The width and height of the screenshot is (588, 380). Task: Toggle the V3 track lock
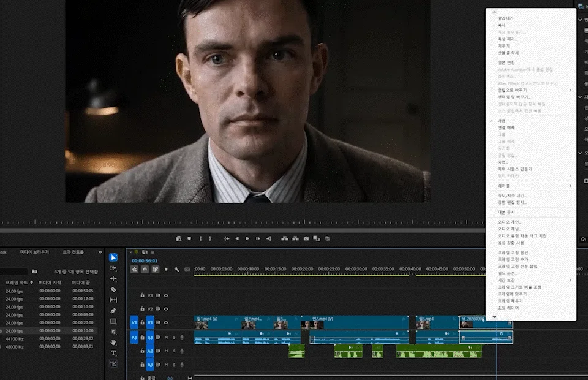tap(143, 295)
